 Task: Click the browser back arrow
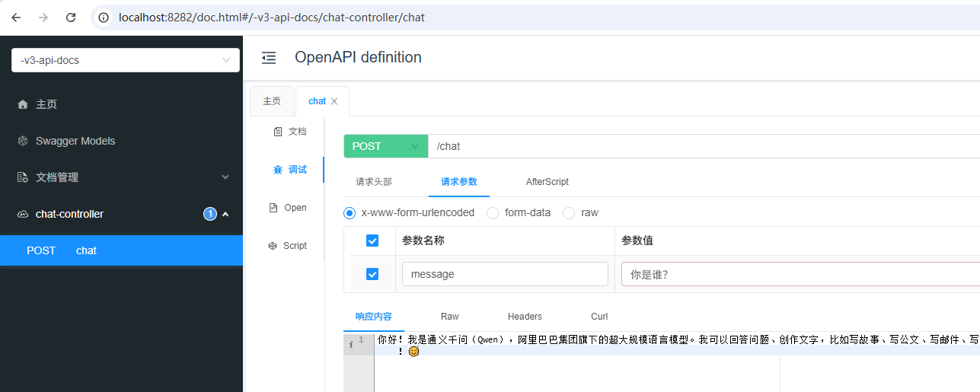[16, 18]
